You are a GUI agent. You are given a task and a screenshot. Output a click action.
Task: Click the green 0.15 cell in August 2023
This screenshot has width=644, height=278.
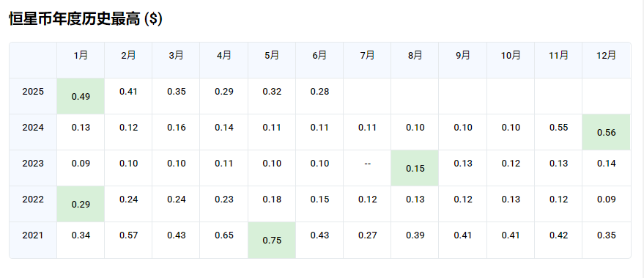415,168
